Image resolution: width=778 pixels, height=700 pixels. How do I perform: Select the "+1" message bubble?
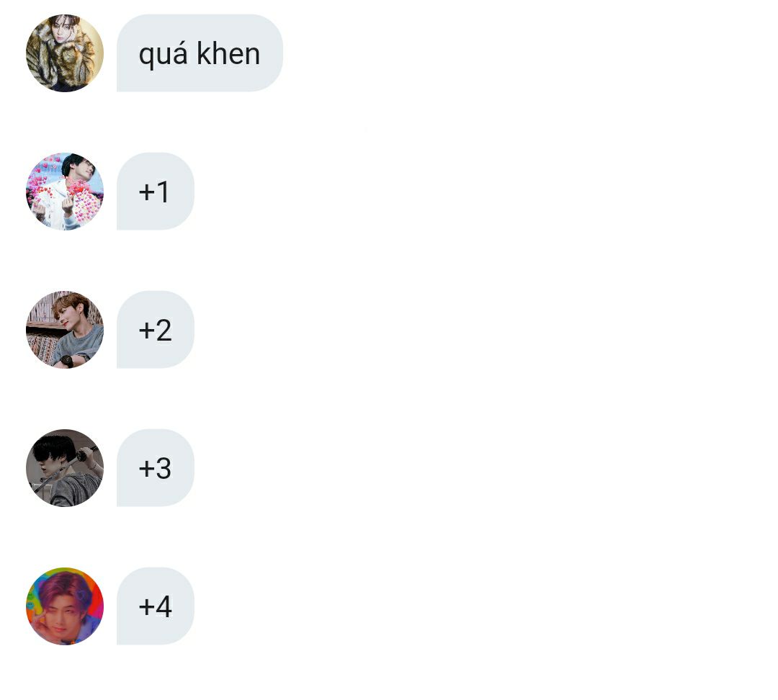tap(156, 192)
